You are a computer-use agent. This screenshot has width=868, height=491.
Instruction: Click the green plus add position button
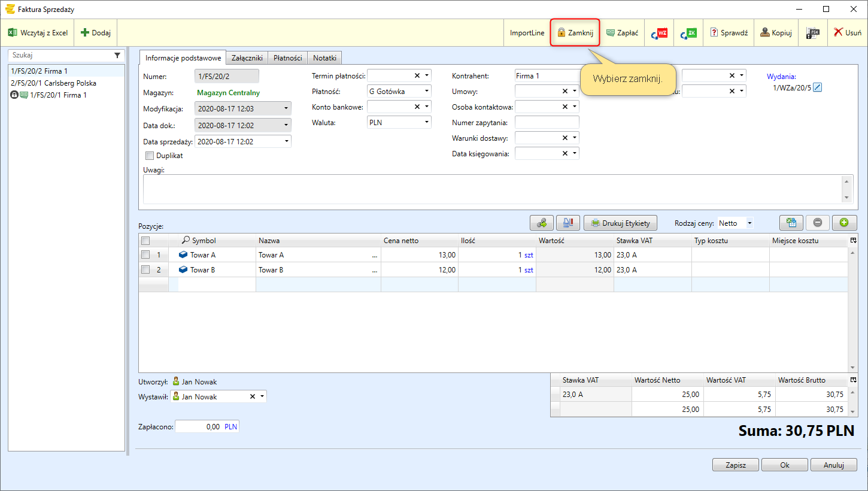844,223
